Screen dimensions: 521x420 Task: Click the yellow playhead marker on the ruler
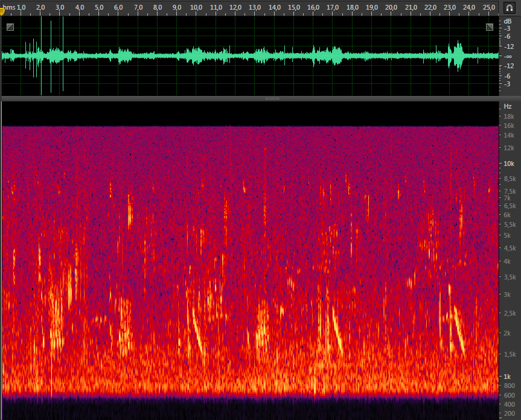(2, 11)
